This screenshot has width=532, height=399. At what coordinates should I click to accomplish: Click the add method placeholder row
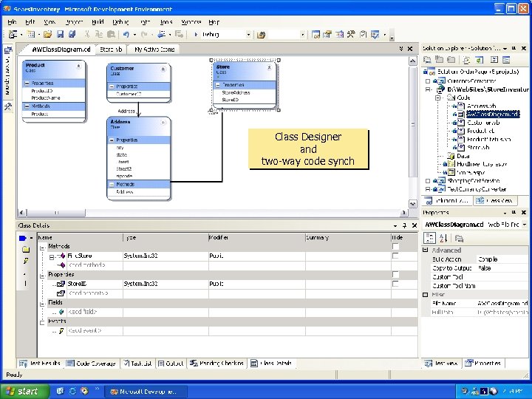tap(87, 265)
